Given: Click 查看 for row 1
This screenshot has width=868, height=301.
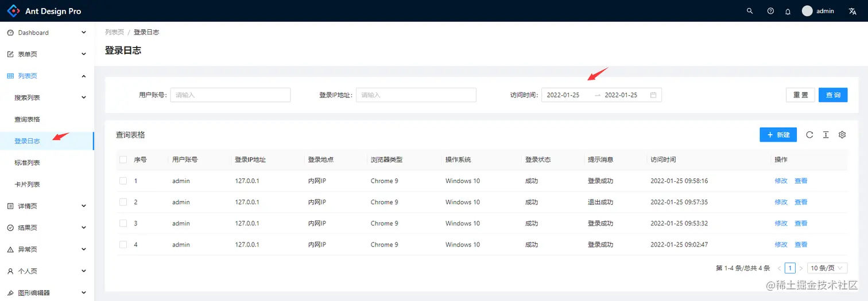Looking at the screenshot, I should (801, 181).
